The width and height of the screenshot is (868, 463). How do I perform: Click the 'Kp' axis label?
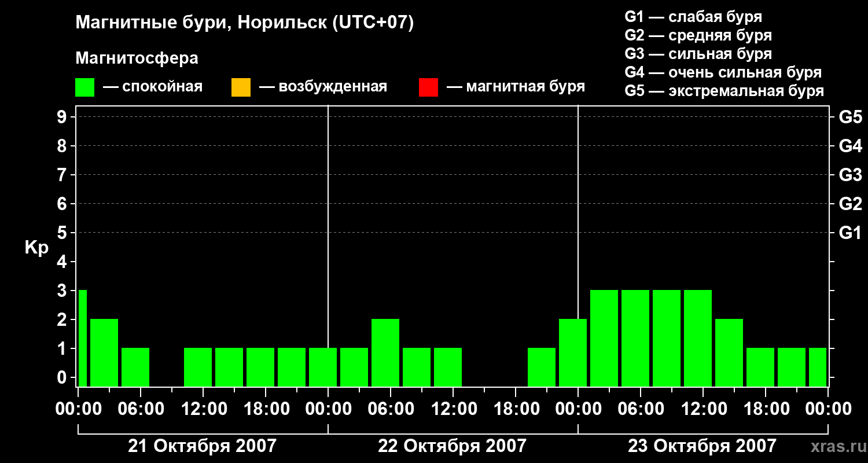click(36, 248)
